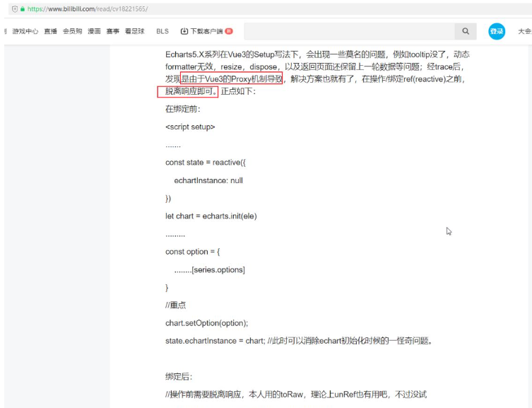Click the blue 登录 login button
532x408 pixels.
pos(497,31)
